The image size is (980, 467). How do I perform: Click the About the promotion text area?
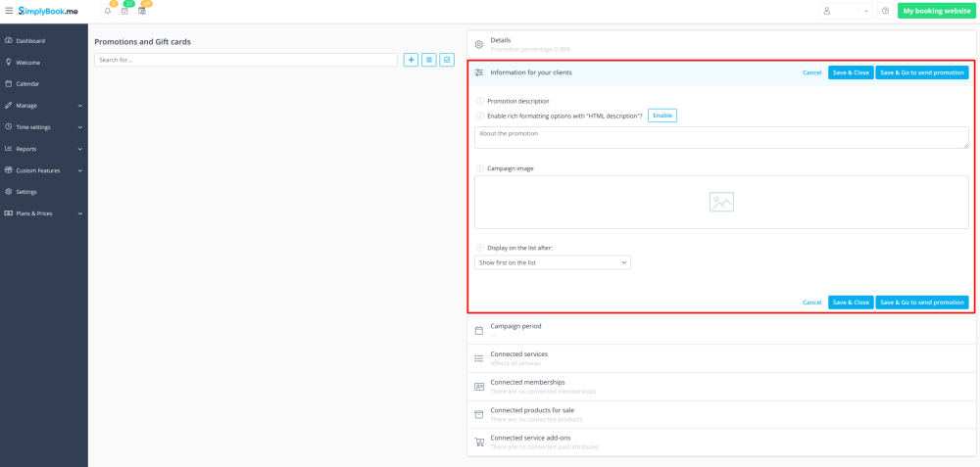click(721, 137)
